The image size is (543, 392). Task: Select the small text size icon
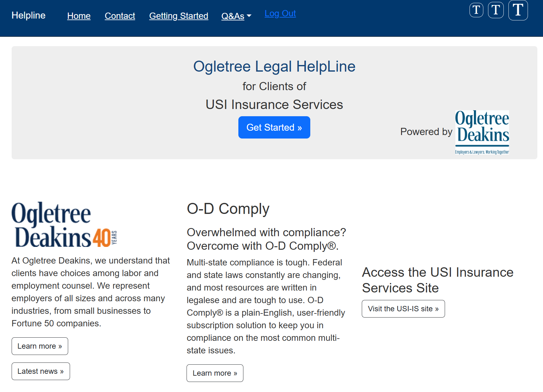pos(476,10)
